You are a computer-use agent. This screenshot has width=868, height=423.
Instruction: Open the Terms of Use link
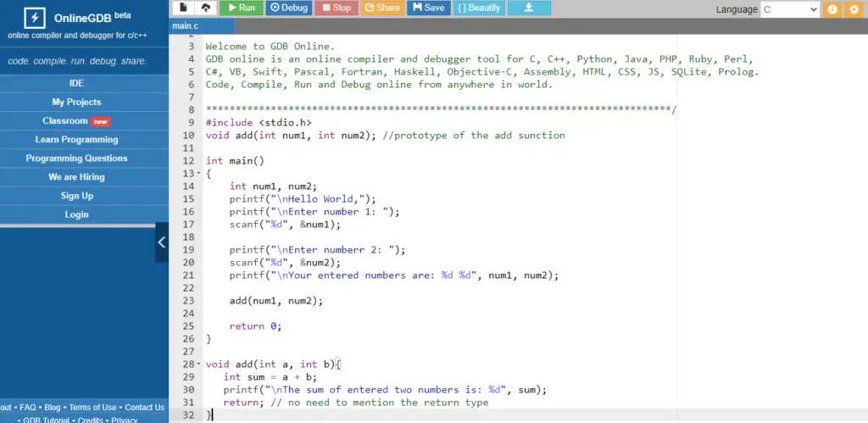tap(92, 408)
